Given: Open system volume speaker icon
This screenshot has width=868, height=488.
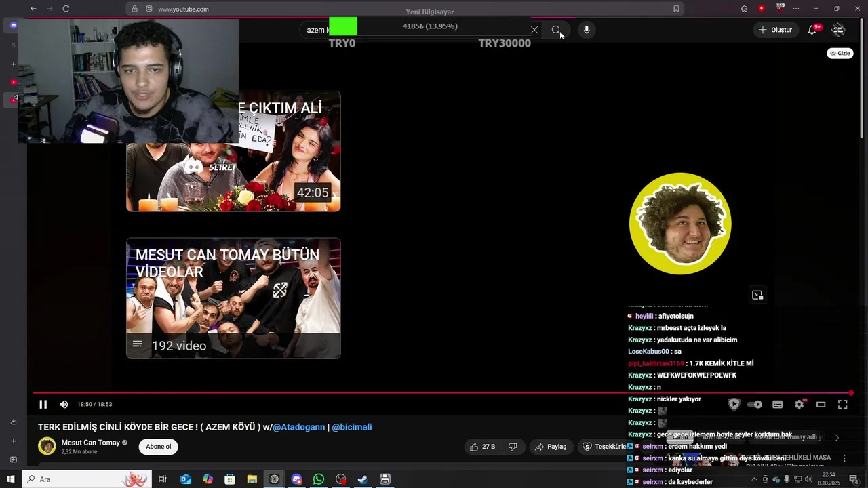Looking at the screenshot, I should click(808, 479).
